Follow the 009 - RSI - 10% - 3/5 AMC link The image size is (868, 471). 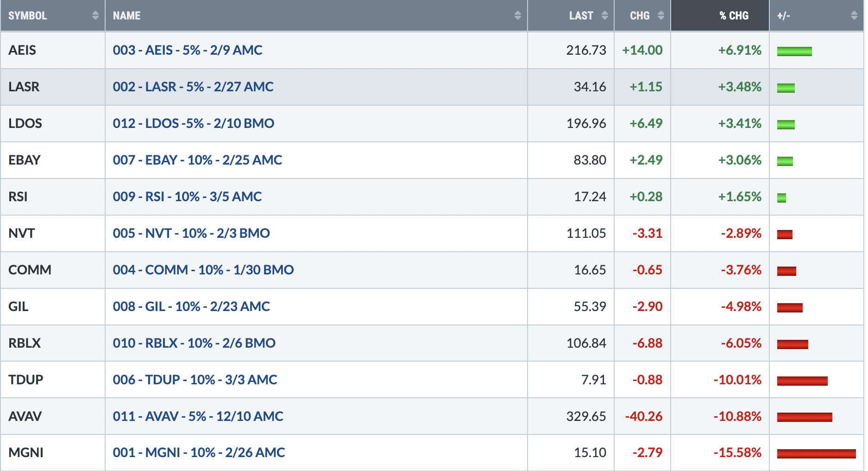pyautogui.click(x=187, y=197)
